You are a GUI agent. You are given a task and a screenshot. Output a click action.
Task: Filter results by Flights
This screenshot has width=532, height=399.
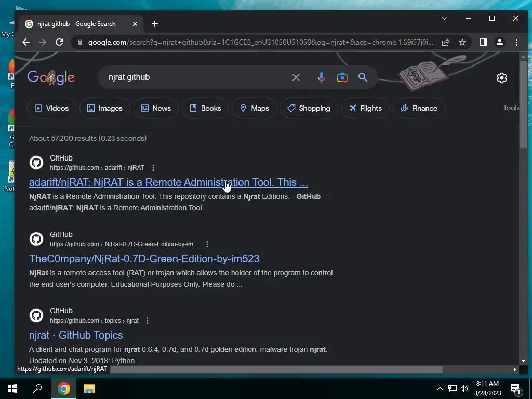[365, 108]
